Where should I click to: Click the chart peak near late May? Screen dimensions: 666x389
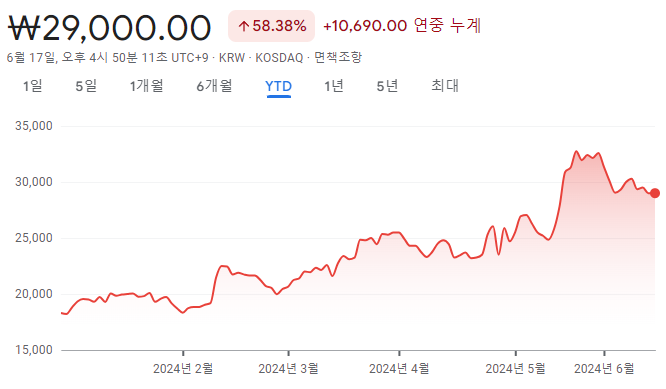coord(576,151)
